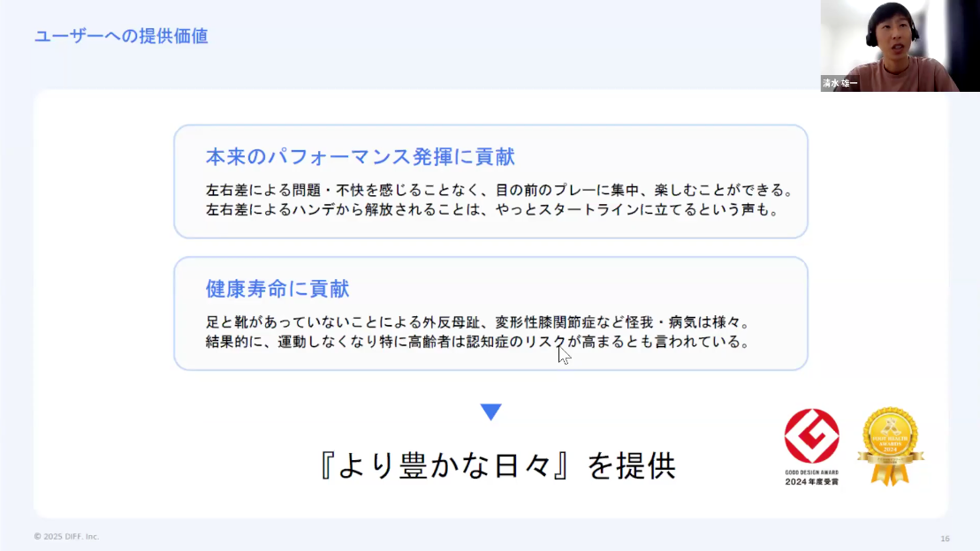
Task: Click the speaker's webcam video thumbnail
Action: tap(900, 46)
